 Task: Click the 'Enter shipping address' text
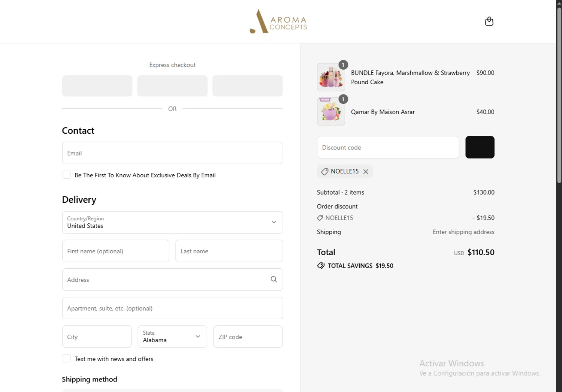click(463, 232)
